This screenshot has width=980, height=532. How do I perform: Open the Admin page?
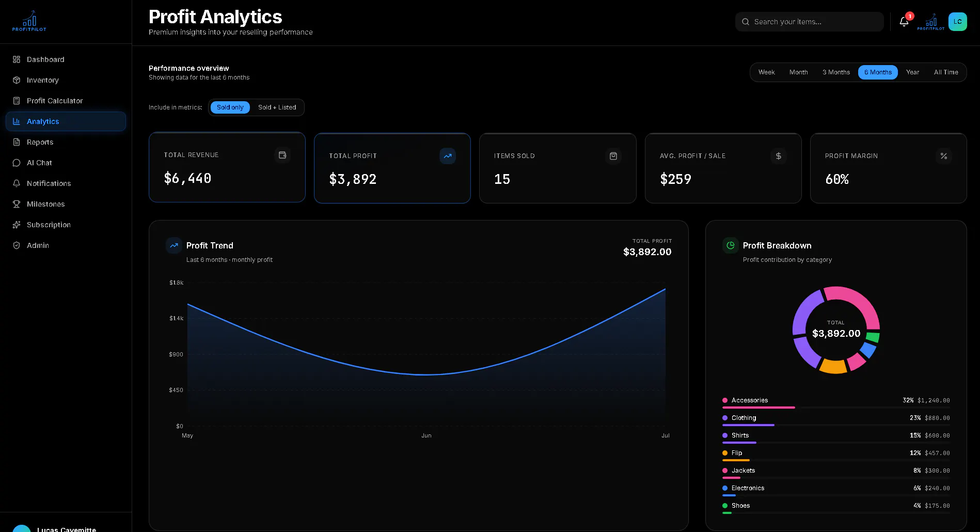66,245
